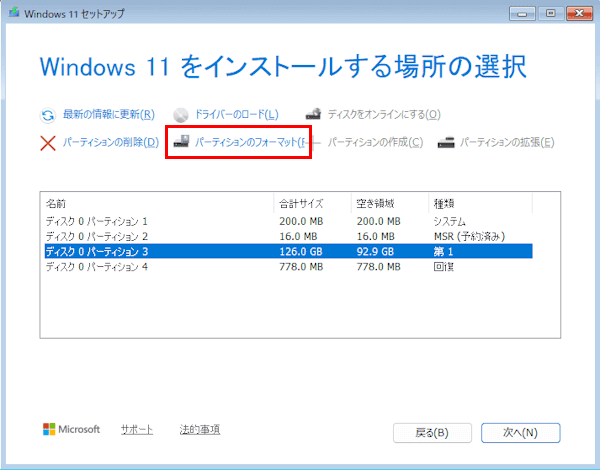Maximize the setup window
Screen dimensions: 600x470
(x=551, y=14)
